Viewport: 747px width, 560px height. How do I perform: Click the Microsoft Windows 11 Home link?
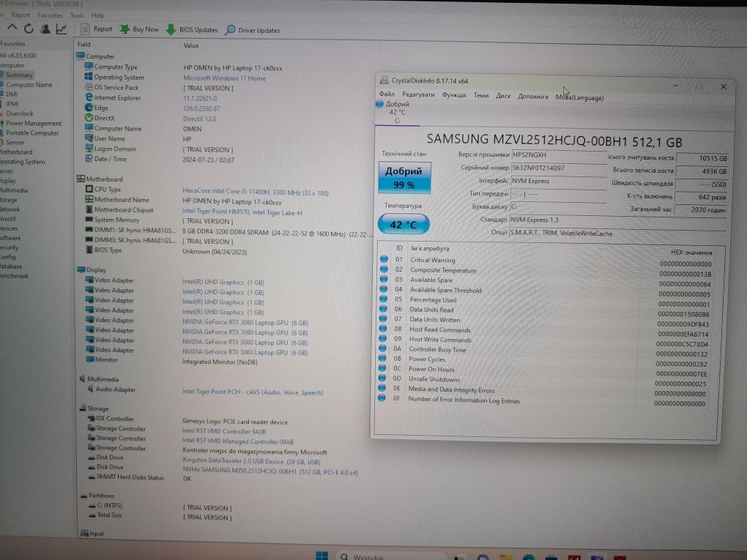click(224, 78)
